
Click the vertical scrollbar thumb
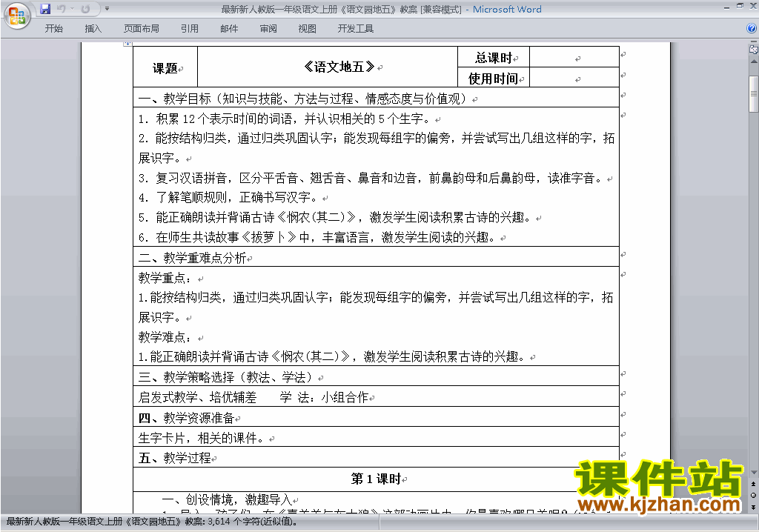(x=754, y=93)
